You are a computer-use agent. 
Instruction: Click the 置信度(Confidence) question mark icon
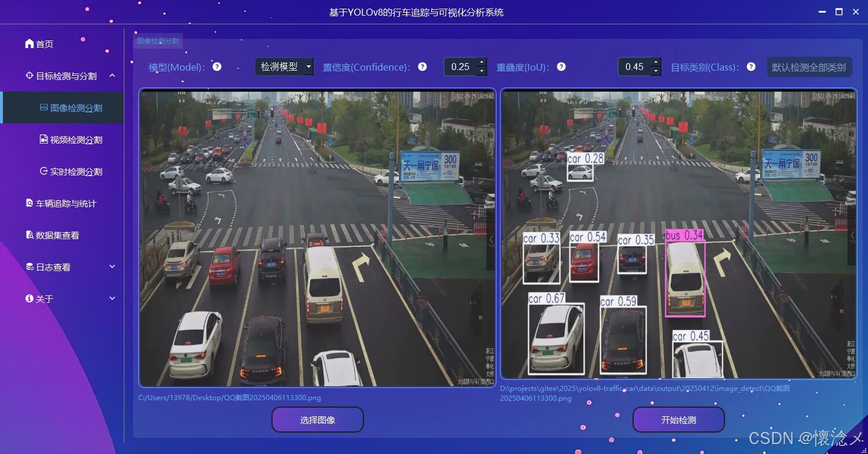click(x=422, y=67)
